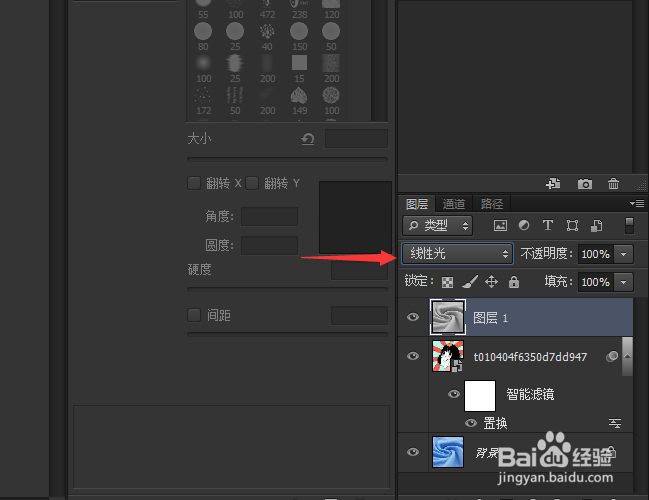This screenshot has height=500, width=649.
Task: Click the 不透明度 100% value field
Action: (596, 254)
